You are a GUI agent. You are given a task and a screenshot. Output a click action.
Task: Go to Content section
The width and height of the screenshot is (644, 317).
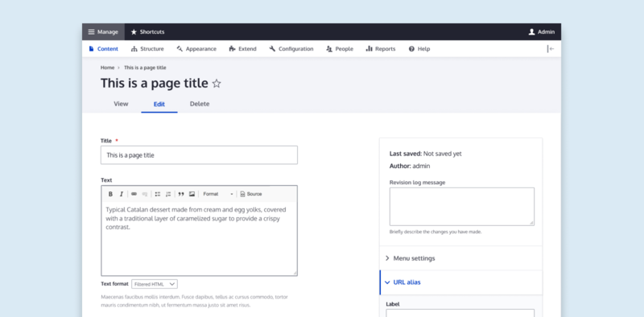tap(104, 49)
